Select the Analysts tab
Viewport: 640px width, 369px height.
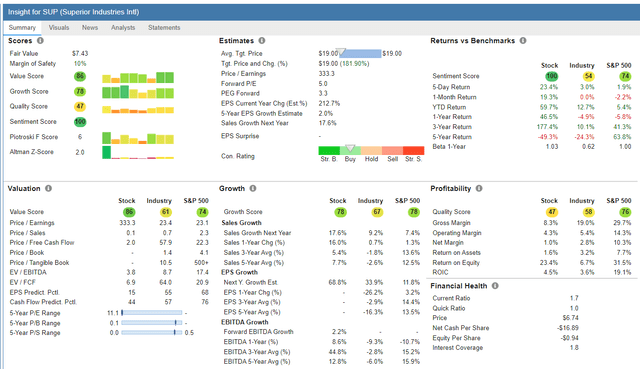pyautogui.click(x=123, y=28)
